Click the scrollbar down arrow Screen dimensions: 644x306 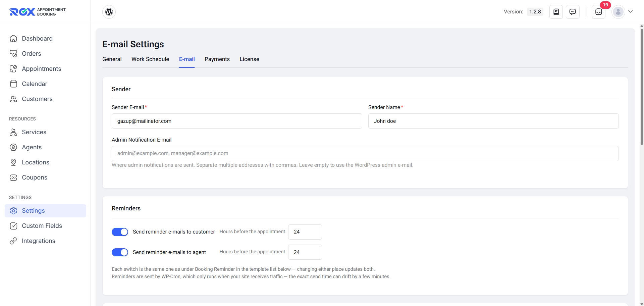(642, 304)
